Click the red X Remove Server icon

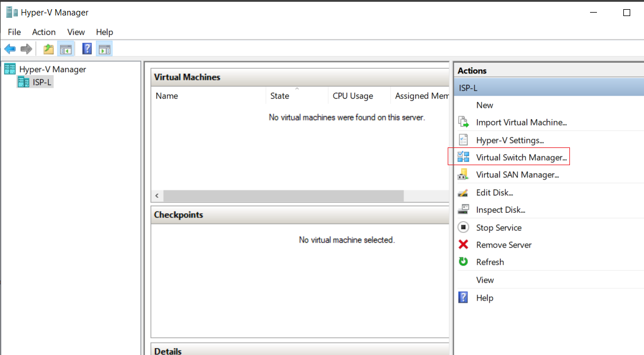463,245
